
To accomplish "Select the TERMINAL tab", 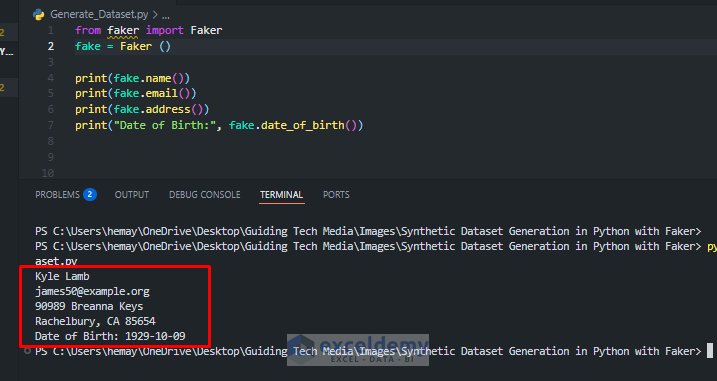I will [x=281, y=195].
